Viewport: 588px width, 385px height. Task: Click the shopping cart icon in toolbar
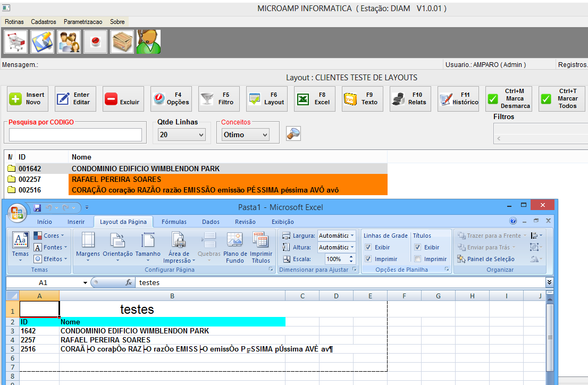pos(16,42)
